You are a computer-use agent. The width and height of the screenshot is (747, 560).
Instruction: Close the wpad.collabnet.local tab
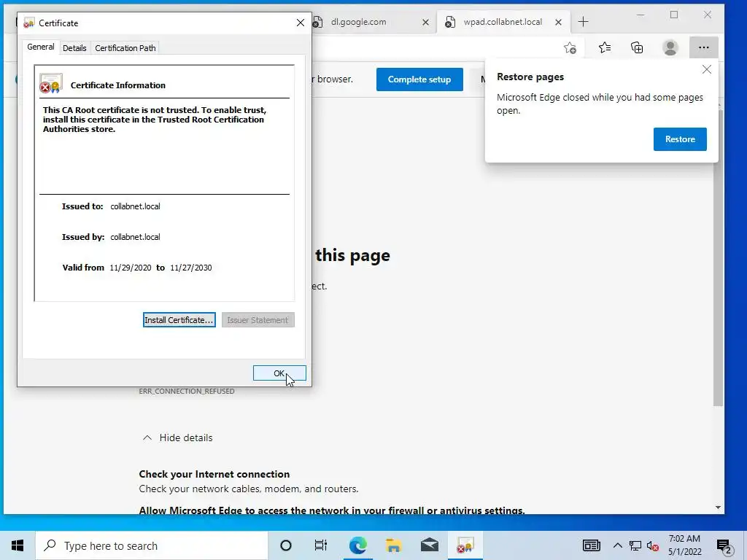(558, 22)
